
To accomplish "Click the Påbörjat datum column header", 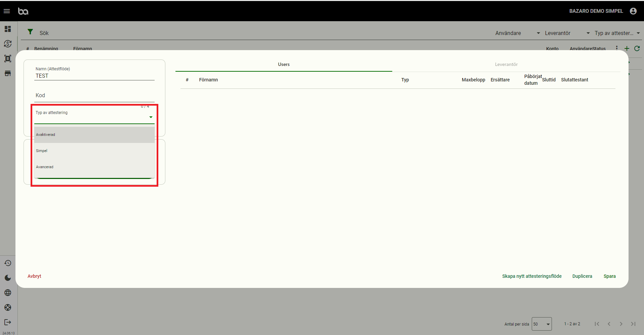I will tap(533, 80).
